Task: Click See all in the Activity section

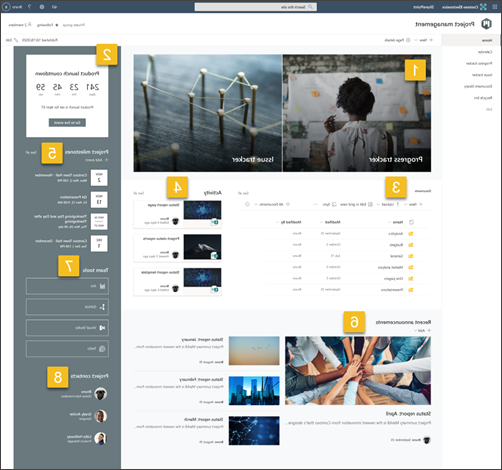Action: coord(139,193)
